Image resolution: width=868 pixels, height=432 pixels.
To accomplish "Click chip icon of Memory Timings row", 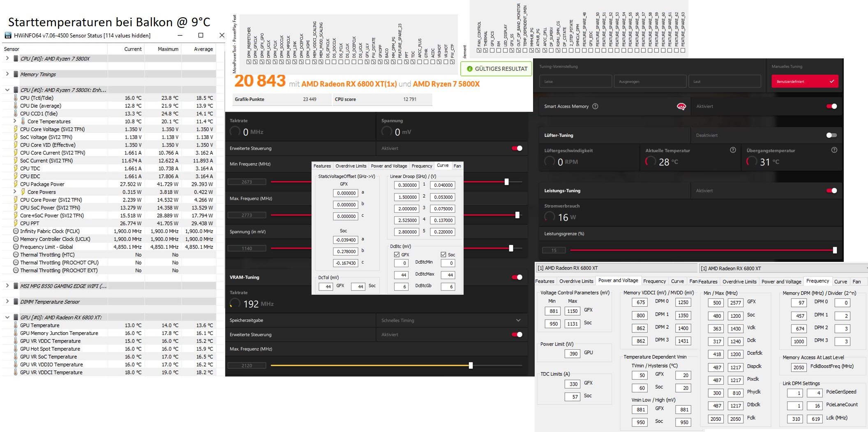I will click(x=16, y=74).
